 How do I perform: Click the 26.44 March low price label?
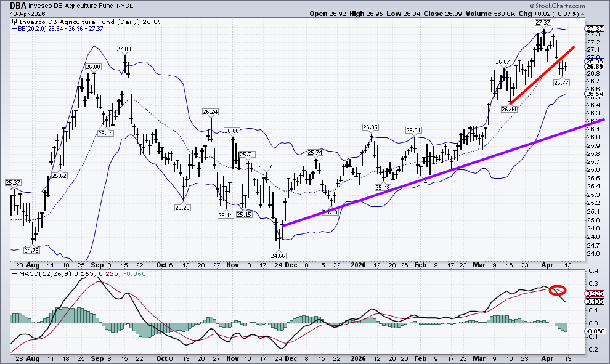click(508, 109)
